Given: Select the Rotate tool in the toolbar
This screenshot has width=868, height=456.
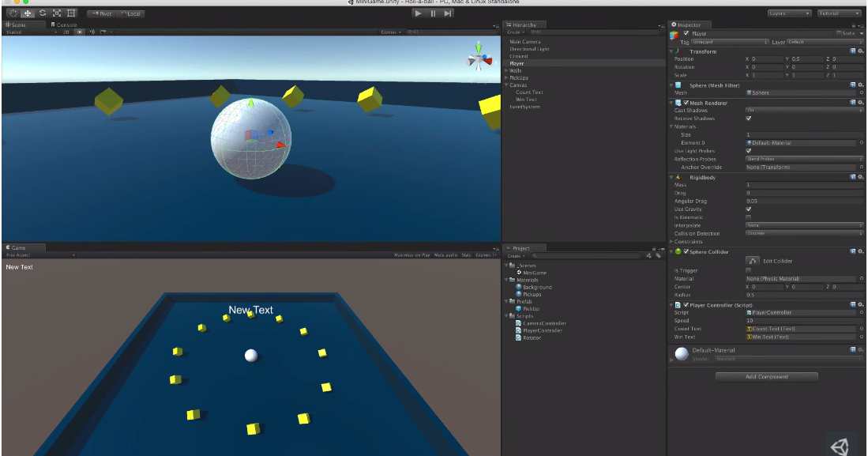Looking at the screenshot, I should (x=43, y=12).
